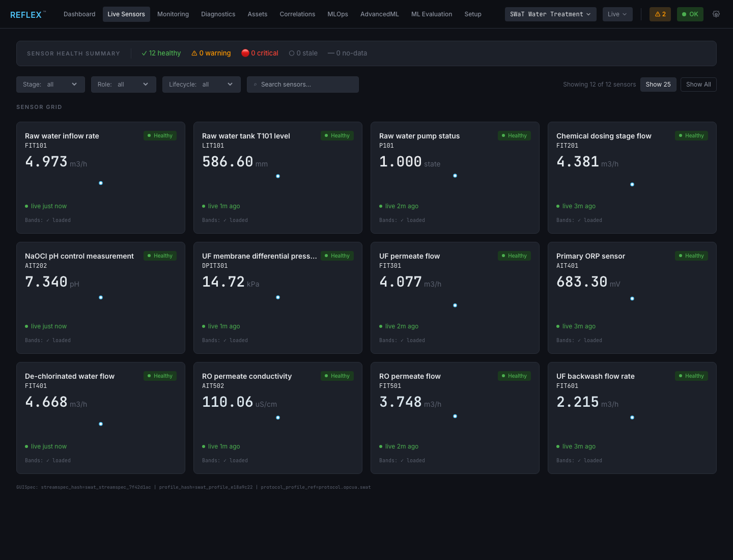Click the Healthy badge on the AIT202 card
733x560 pixels.
click(x=160, y=256)
